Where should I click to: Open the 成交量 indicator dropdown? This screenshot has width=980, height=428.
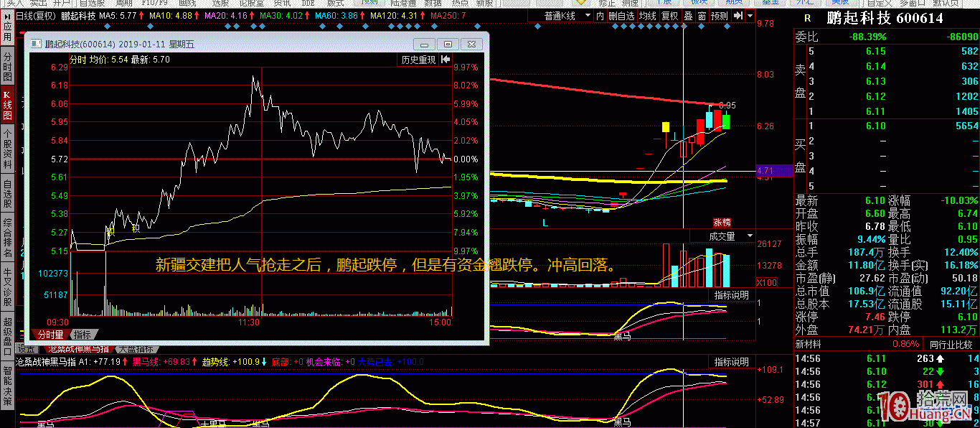pyautogui.click(x=722, y=236)
